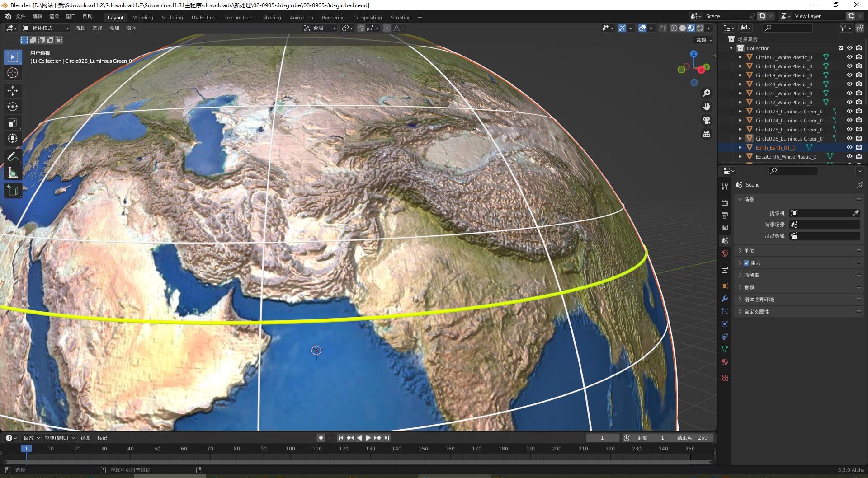
Task: Expand the 音频 audio panel
Action: click(798, 287)
